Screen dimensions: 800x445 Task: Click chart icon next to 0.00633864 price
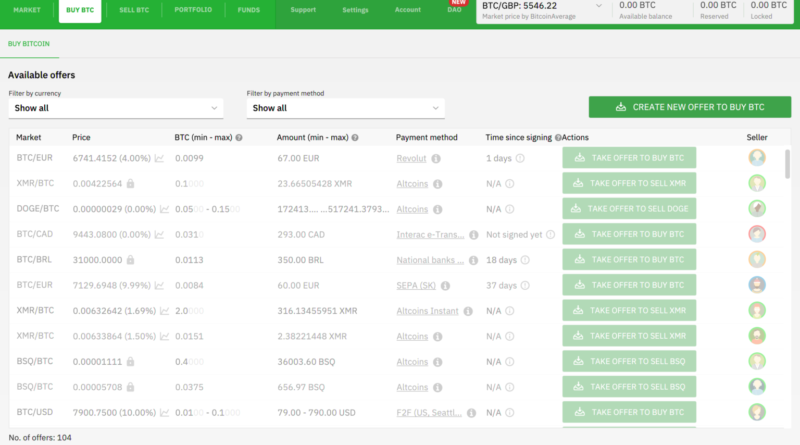pyautogui.click(x=164, y=336)
